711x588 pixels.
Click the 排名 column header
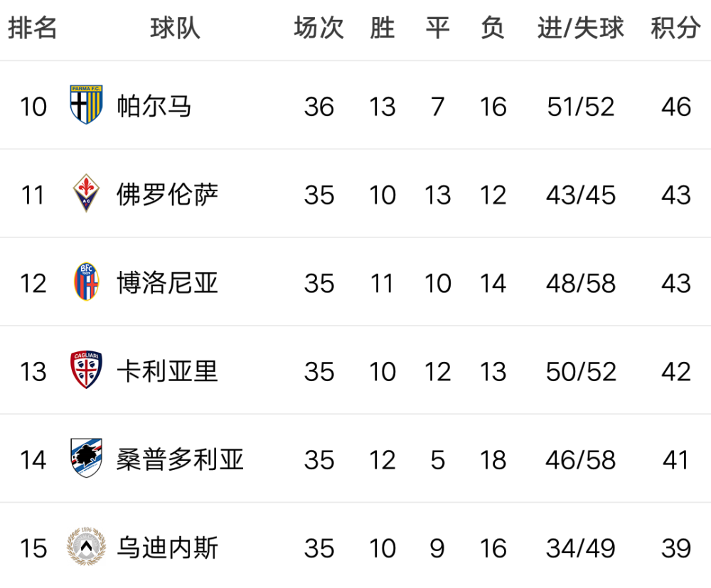tap(33, 28)
